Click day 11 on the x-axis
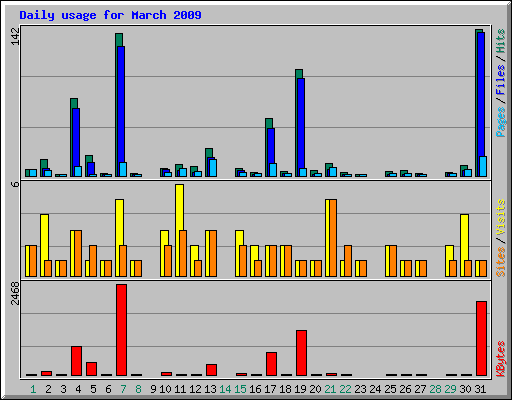The width and height of the screenshot is (512, 400). 180,389
